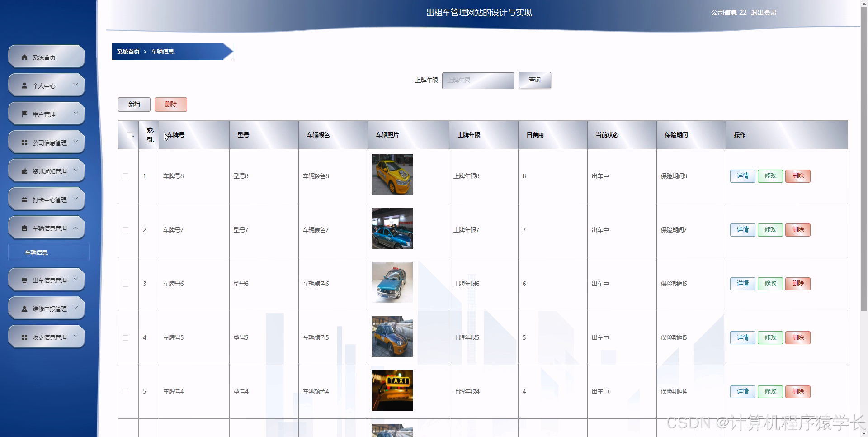Check the box for row 车牌号7
The height and width of the screenshot is (437, 868).
[126, 230]
